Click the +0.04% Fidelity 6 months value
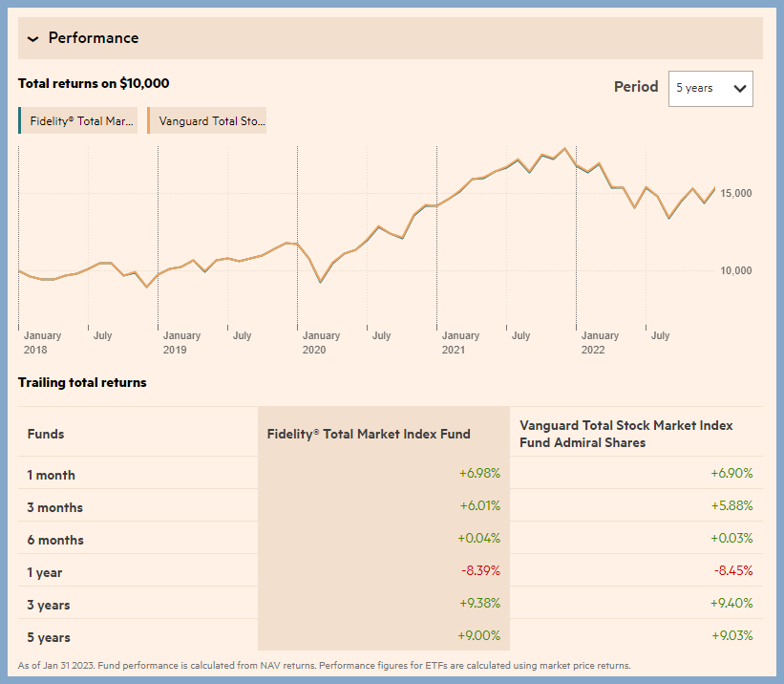This screenshot has width=784, height=684. point(479,539)
